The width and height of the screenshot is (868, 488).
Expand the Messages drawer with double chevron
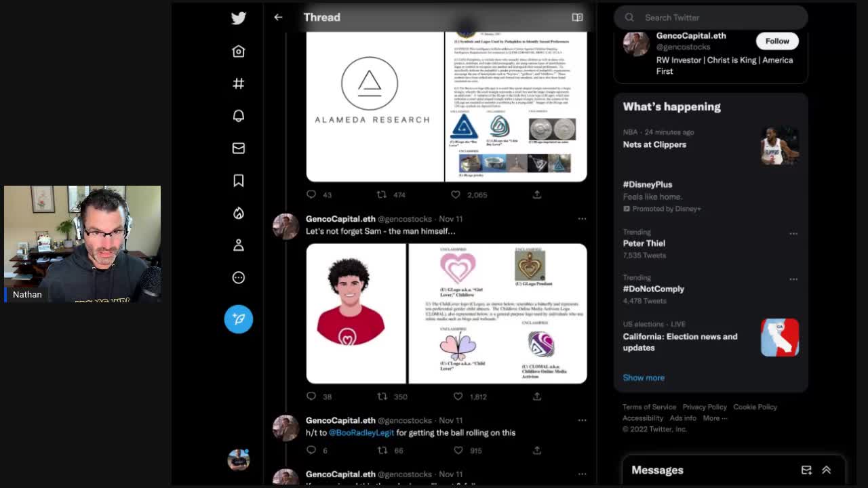pos(827,470)
